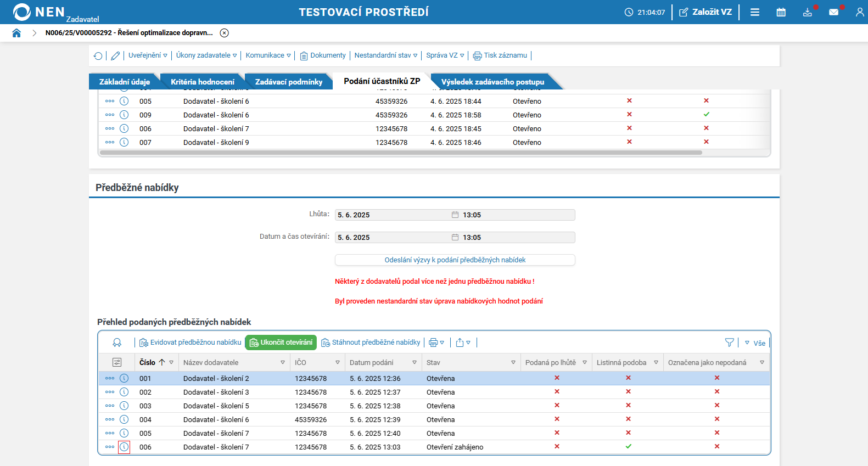Click Tisk záznamu print action
This screenshot has width=868, height=466.
pyautogui.click(x=500, y=55)
